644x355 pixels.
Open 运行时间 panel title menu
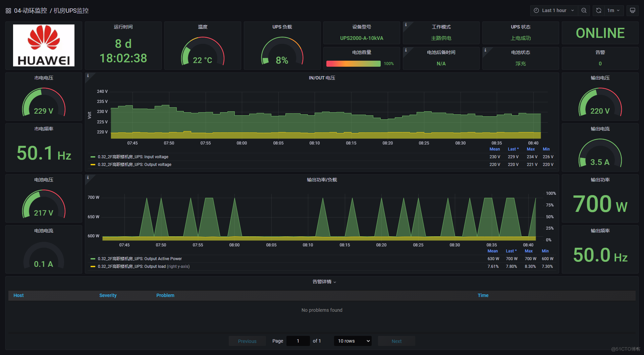123,27
